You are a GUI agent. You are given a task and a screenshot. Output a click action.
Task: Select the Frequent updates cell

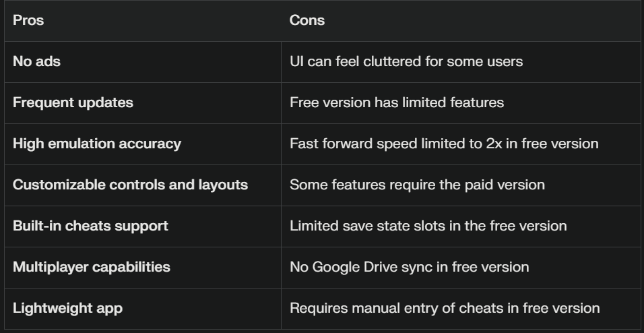point(143,102)
